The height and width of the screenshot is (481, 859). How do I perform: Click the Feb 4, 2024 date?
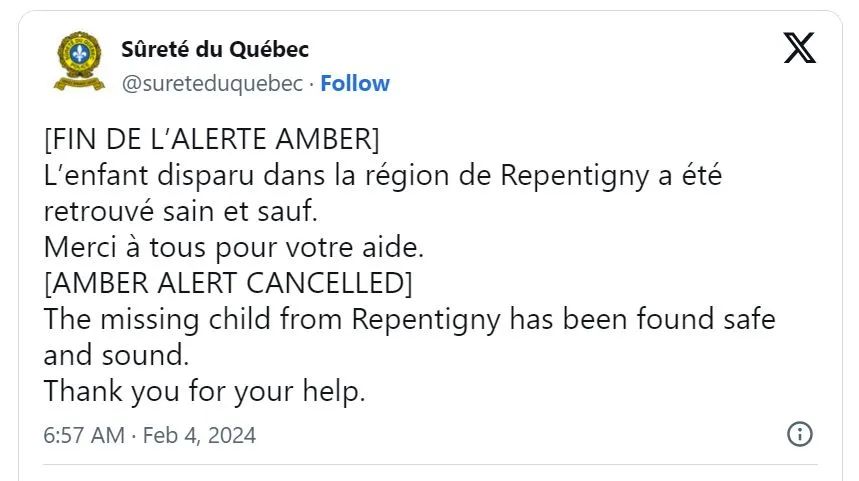pyautogui.click(x=199, y=436)
